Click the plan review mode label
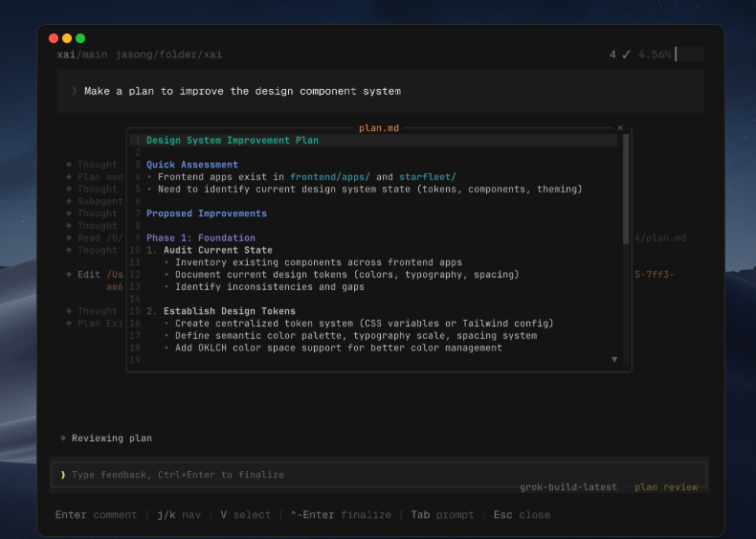756x539 pixels. [666, 487]
